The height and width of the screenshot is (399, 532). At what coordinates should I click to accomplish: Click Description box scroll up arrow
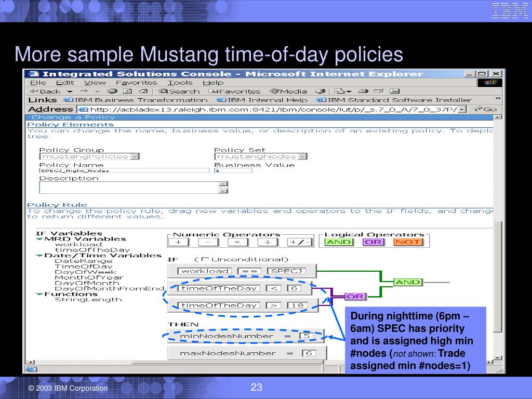tap(223, 184)
